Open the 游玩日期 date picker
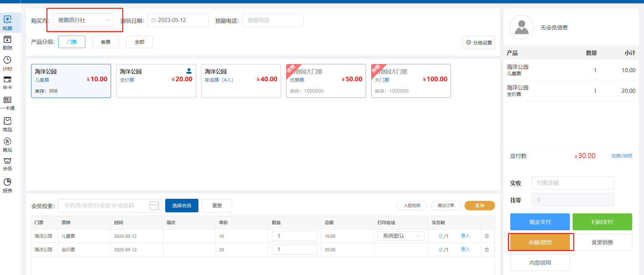 [178, 20]
